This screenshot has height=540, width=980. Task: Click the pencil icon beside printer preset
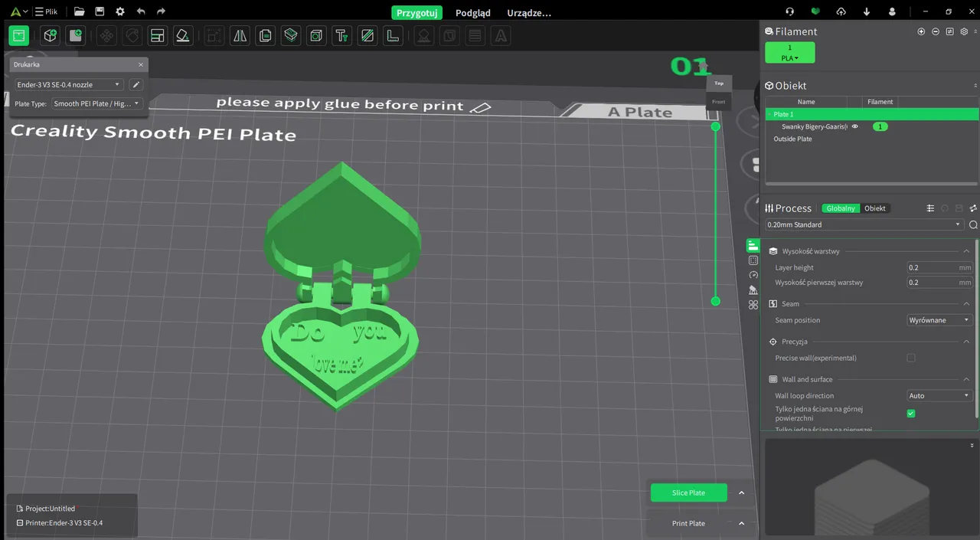point(136,85)
